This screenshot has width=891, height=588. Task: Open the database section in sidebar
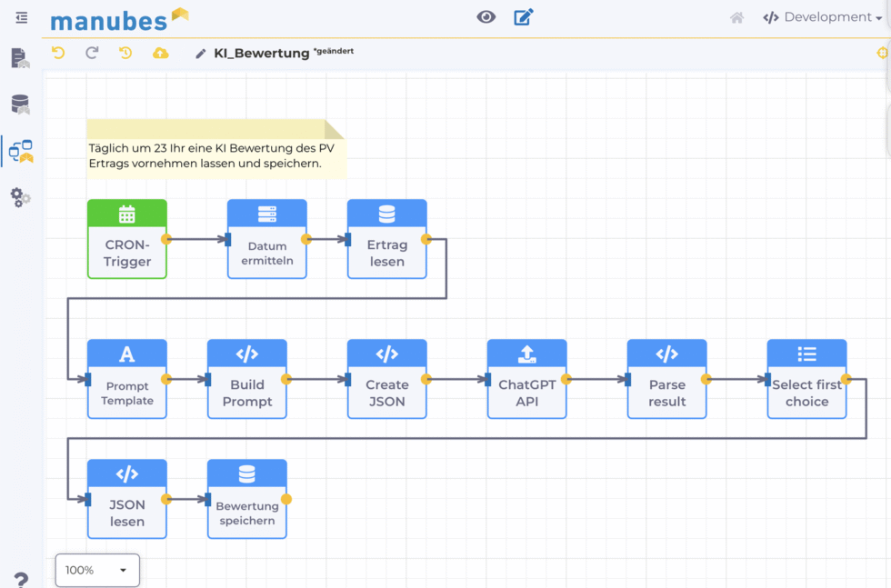click(20, 105)
